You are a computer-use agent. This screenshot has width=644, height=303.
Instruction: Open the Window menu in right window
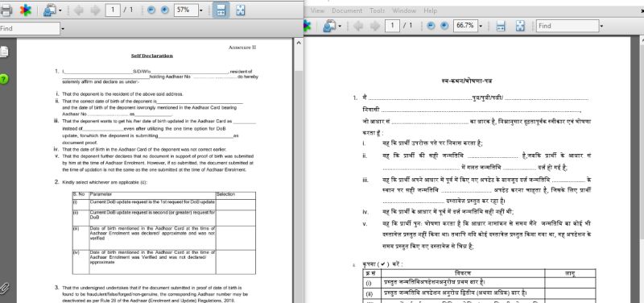coord(404,10)
